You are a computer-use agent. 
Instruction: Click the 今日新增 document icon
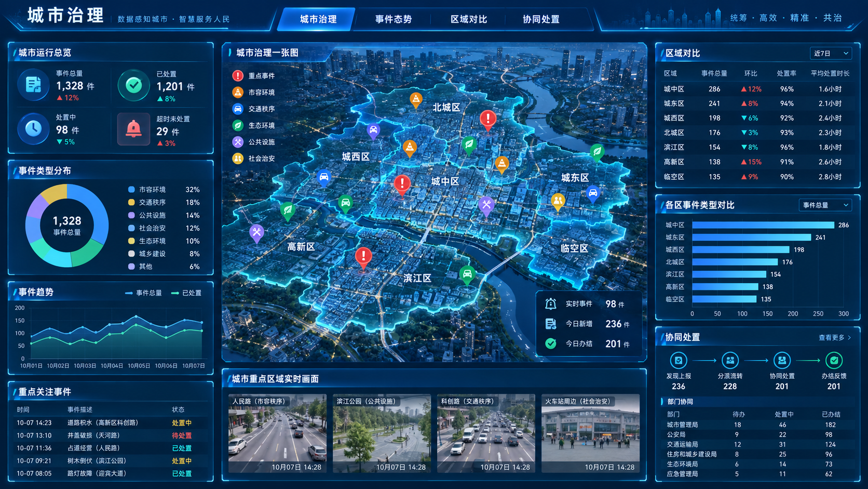[551, 324]
